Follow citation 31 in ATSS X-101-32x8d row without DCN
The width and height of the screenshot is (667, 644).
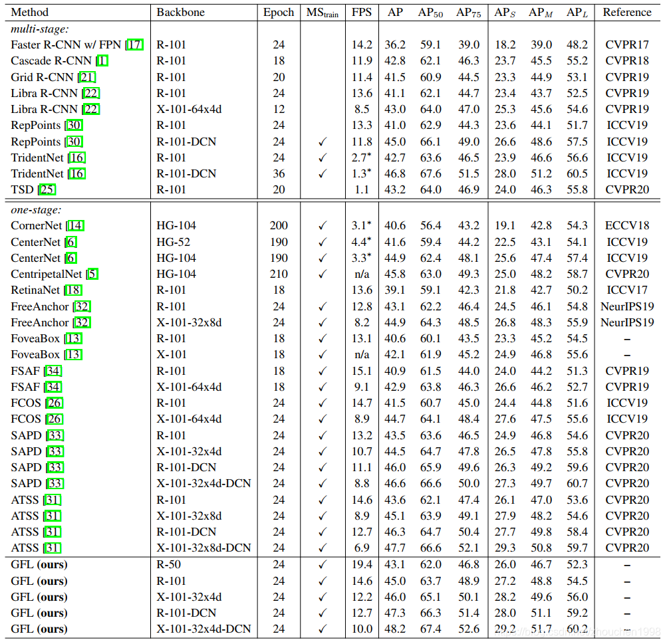[x=53, y=516]
